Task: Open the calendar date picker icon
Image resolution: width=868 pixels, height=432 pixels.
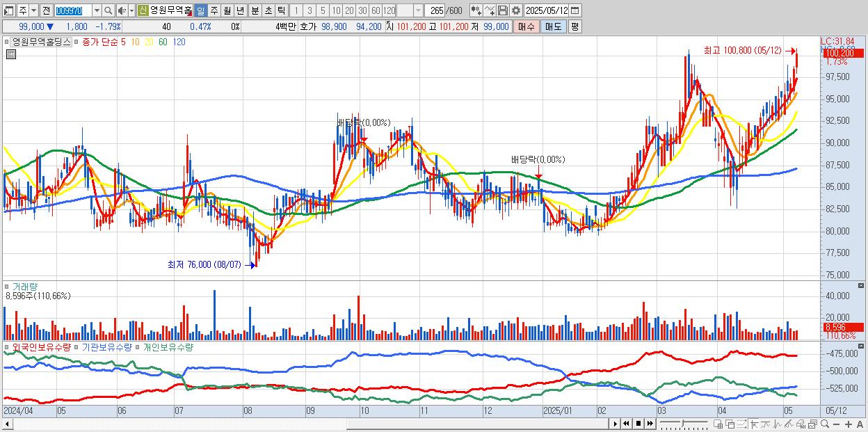Action: (574, 10)
